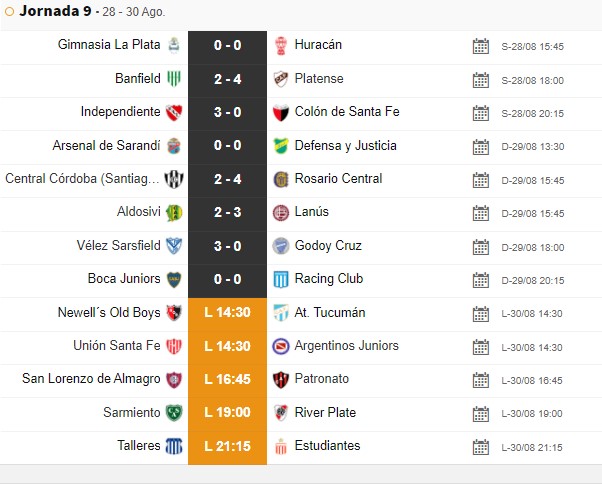Click the Racing Club striped crest

point(281,279)
